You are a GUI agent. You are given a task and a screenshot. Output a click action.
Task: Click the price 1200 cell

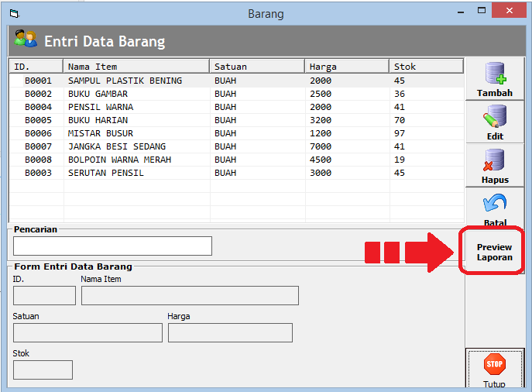point(321,133)
